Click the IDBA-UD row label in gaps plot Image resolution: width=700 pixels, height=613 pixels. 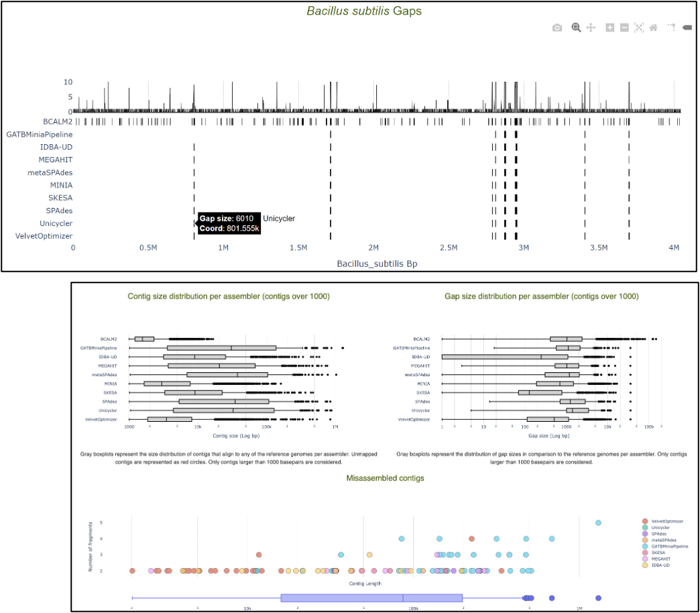tap(56, 147)
